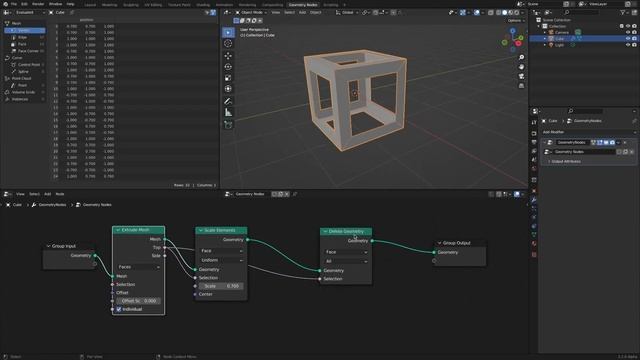Open Global transform orientation dropdown

click(348, 13)
